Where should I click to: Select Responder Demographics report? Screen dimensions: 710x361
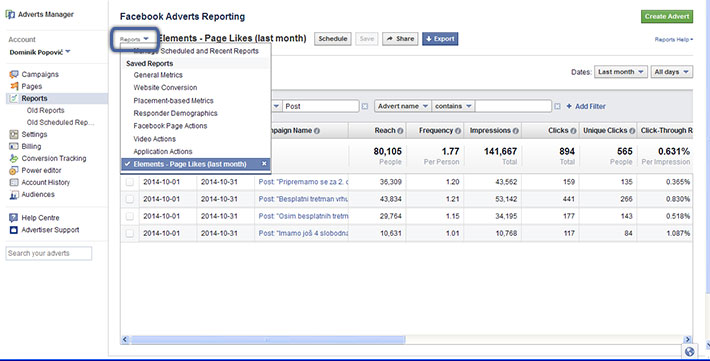coord(175,113)
